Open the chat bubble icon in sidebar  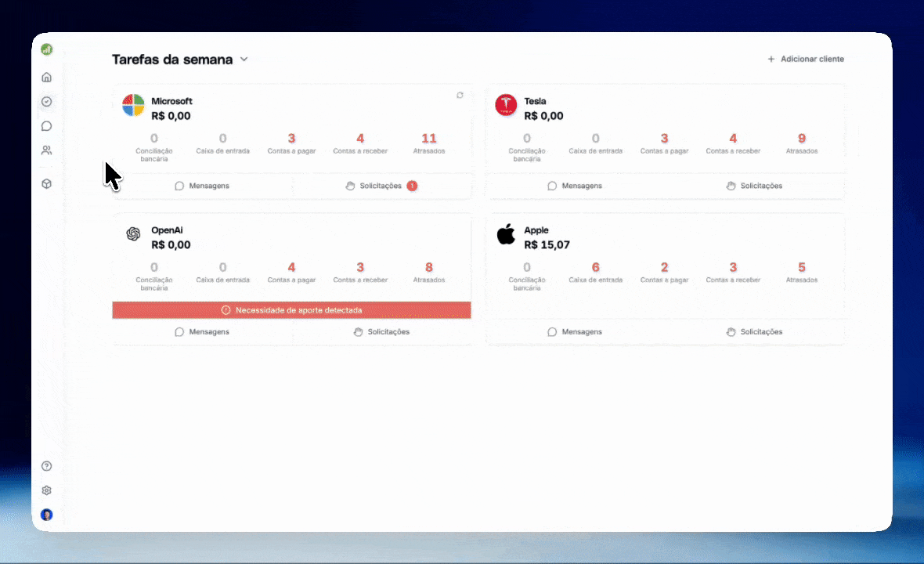tap(46, 126)
